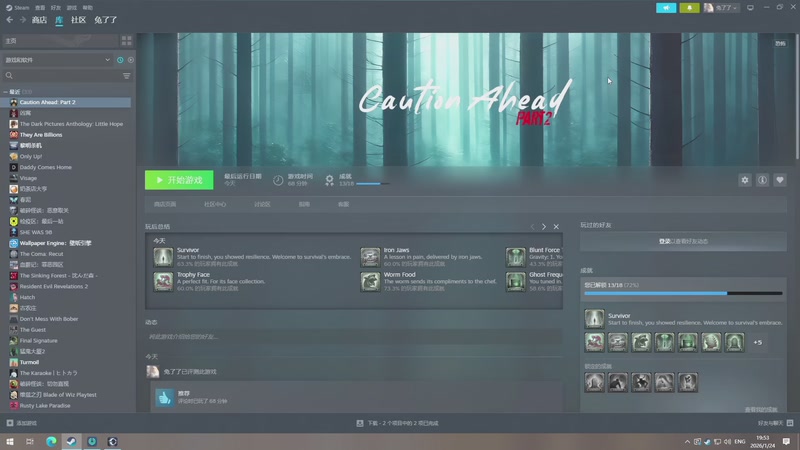The image size is (800, 450).
Task: Open advanced filter options beside search
Action: (127, 76)
